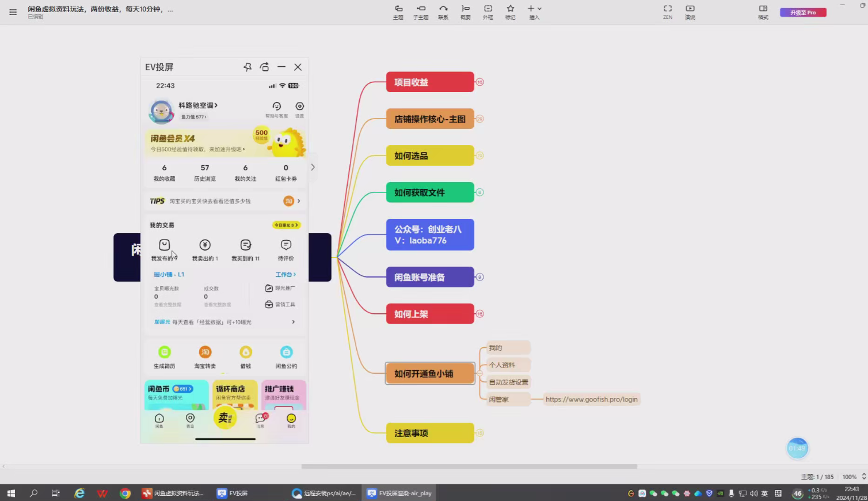Switch to 消息 messages tab
Image resolution: width=868 pixels, height=501 pixels.
(x=261, y=421)
